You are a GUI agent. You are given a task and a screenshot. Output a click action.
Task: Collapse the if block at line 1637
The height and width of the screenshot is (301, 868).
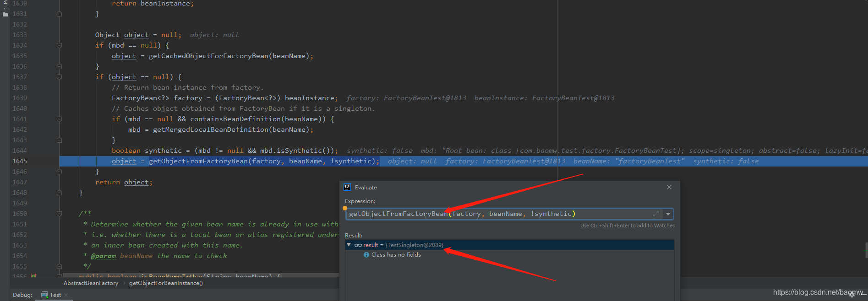coord(59,77)
